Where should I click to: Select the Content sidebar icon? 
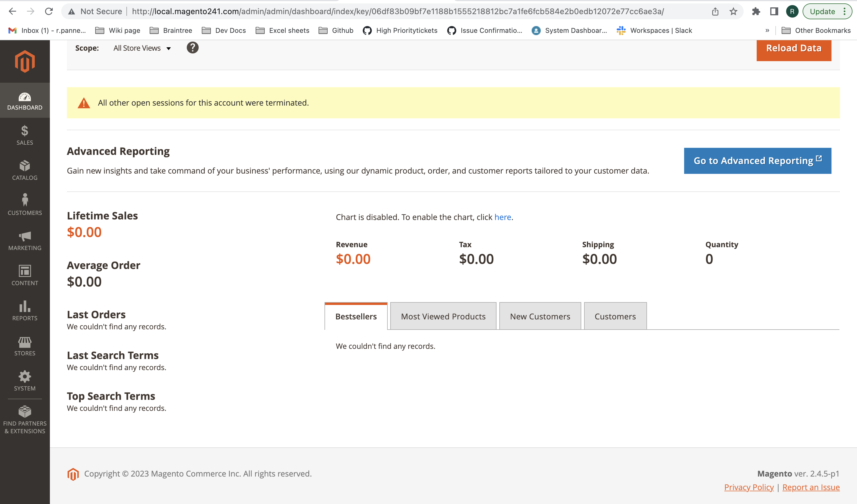click(x=24, y=275)
